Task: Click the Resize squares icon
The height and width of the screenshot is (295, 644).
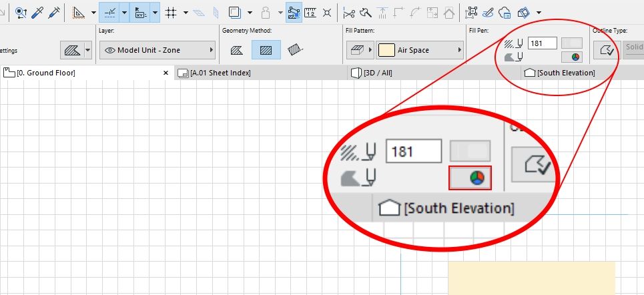Action: coord(432,13)
